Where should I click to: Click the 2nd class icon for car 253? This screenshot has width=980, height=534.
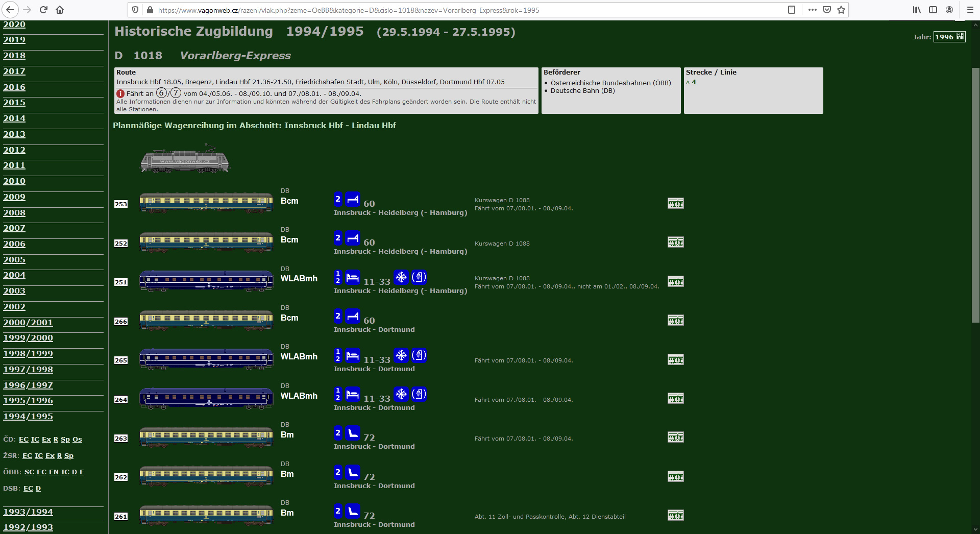click(x=338, y=200)
